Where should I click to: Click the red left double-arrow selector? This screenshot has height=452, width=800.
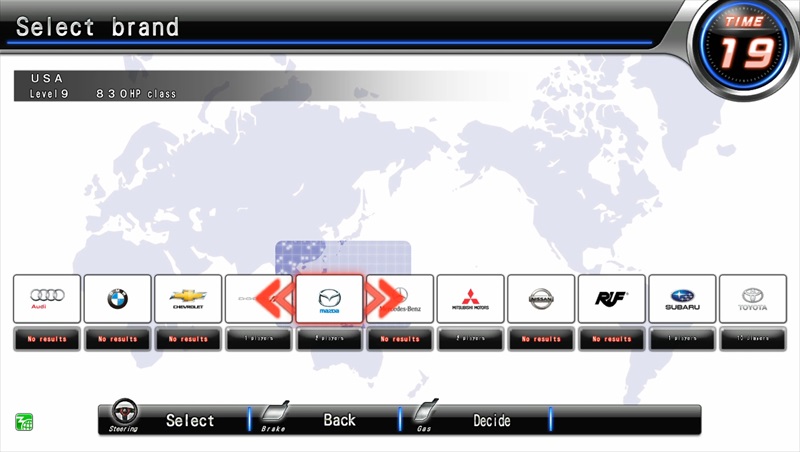click(276, 299)
